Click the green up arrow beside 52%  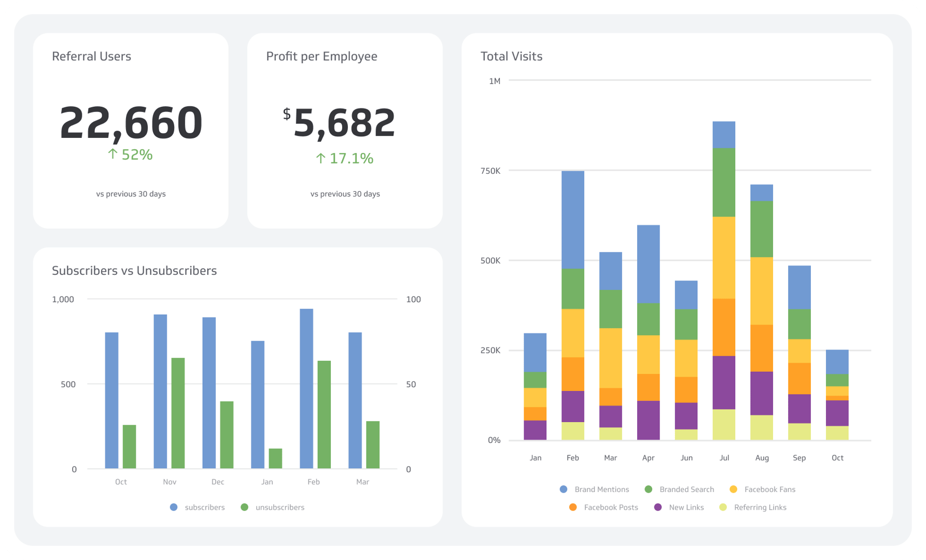coord(113,154)
